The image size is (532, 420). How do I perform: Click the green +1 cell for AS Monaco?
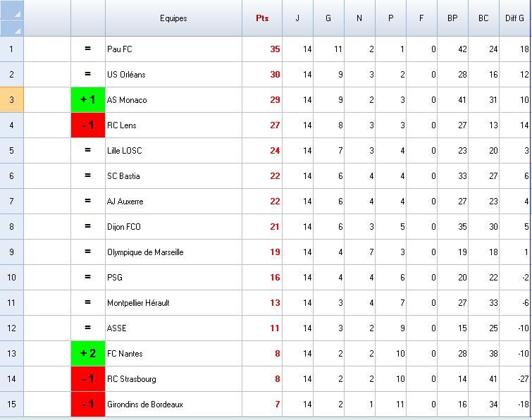coord(88,100)
